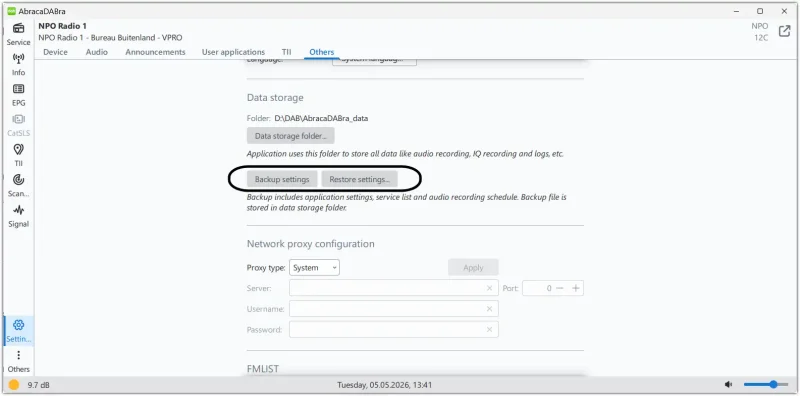
Task: Click the AbracaDABra app icon in title bar
Action: point(11,11)
